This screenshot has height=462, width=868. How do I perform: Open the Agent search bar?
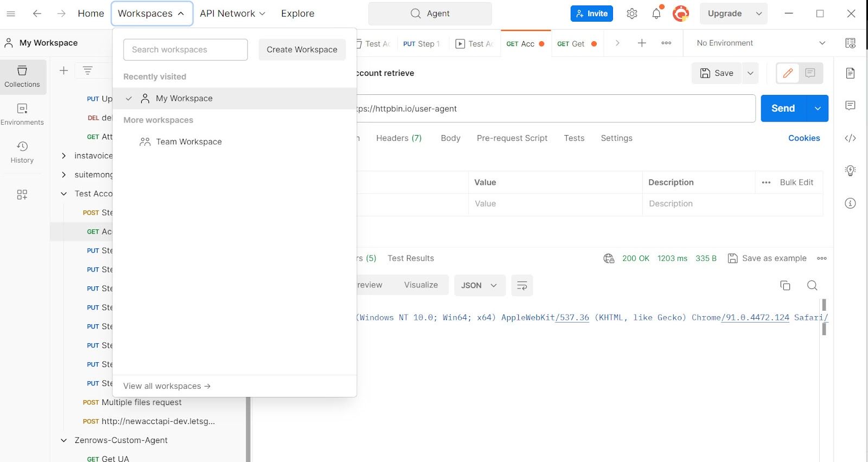pyautogui.click(x=430, y=14)
